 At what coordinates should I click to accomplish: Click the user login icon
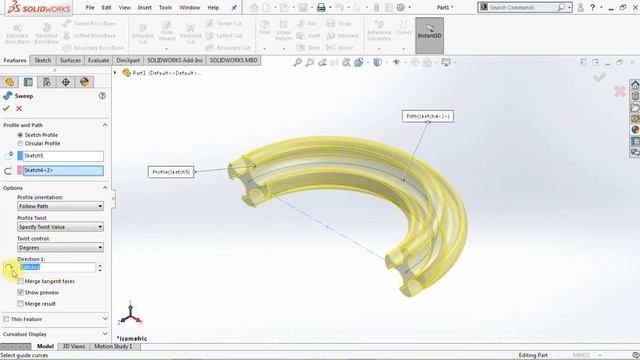click(x=580, y=7)
